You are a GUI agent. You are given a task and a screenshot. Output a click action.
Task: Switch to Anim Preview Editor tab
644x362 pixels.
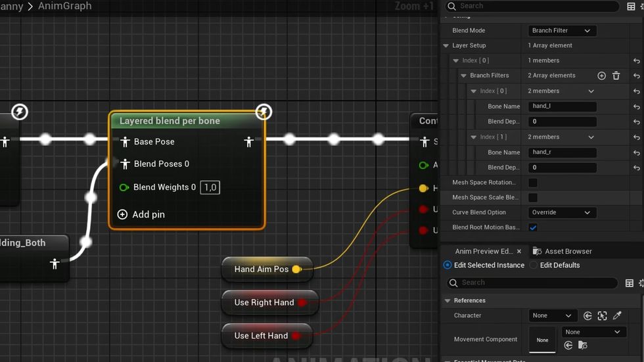coord(484,251)
